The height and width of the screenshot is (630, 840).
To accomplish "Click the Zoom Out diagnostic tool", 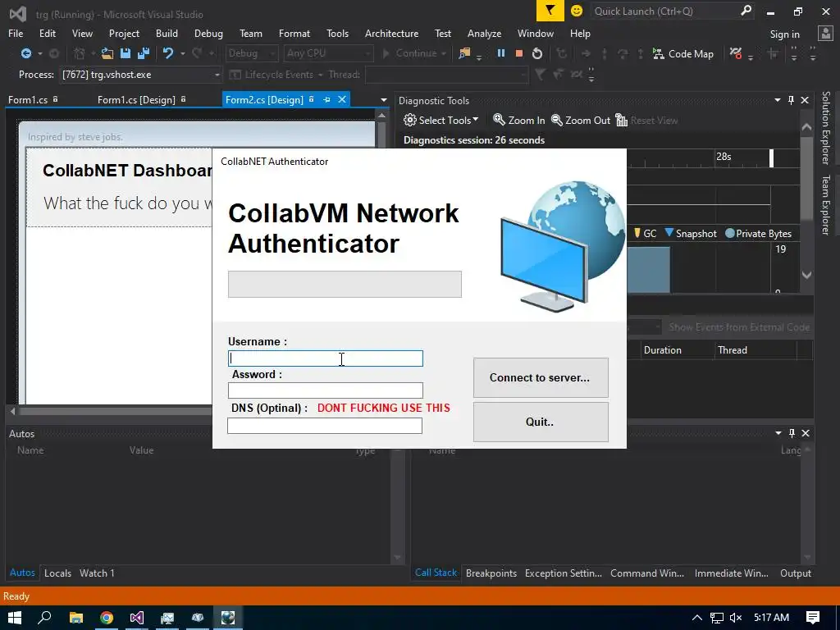I will (x=580, y=120).
